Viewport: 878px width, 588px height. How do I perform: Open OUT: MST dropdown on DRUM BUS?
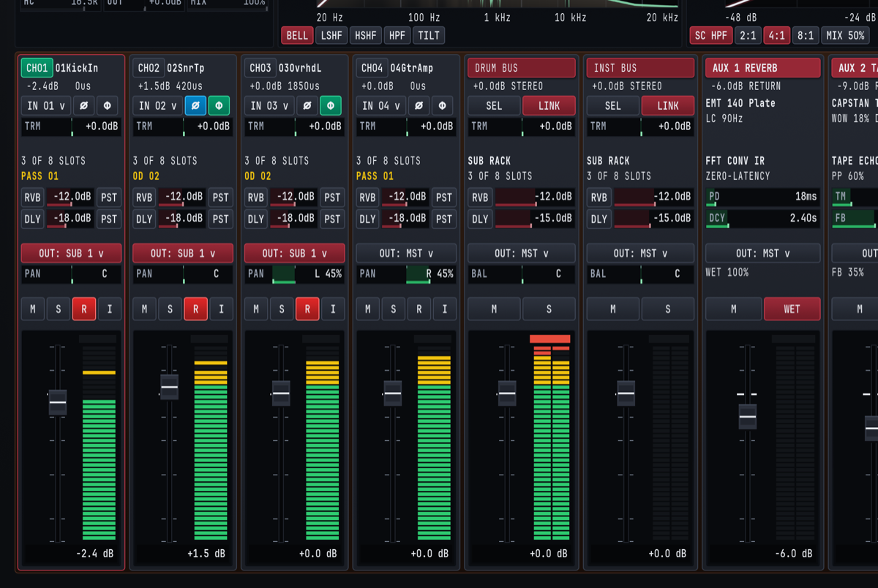tap(521, 253)
